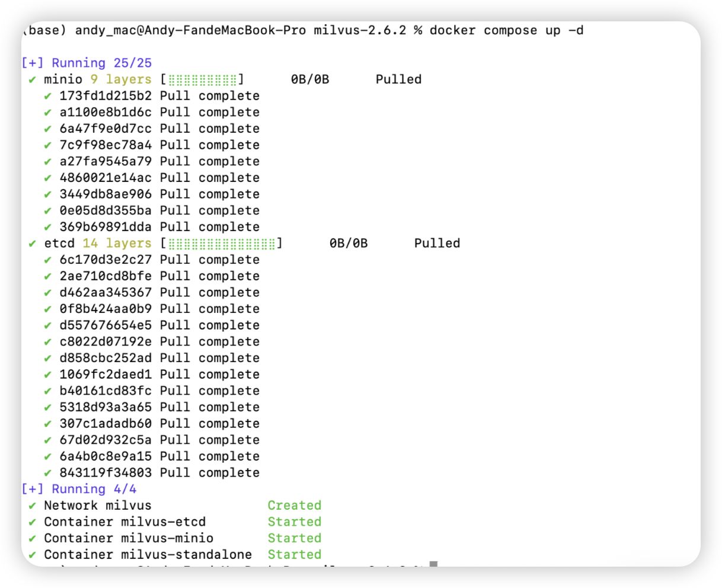
Task: Click layer hash 4860021e14ac
Action: 106,178
